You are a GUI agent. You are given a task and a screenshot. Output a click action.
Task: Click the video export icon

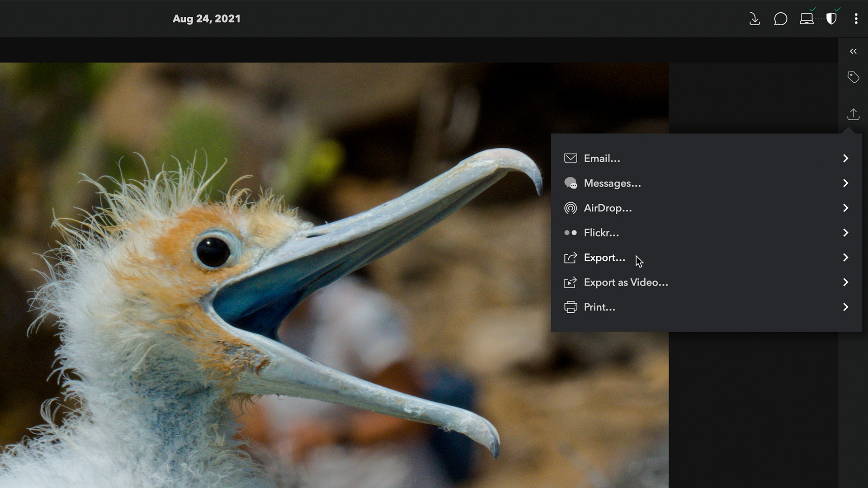coord(571,282)
